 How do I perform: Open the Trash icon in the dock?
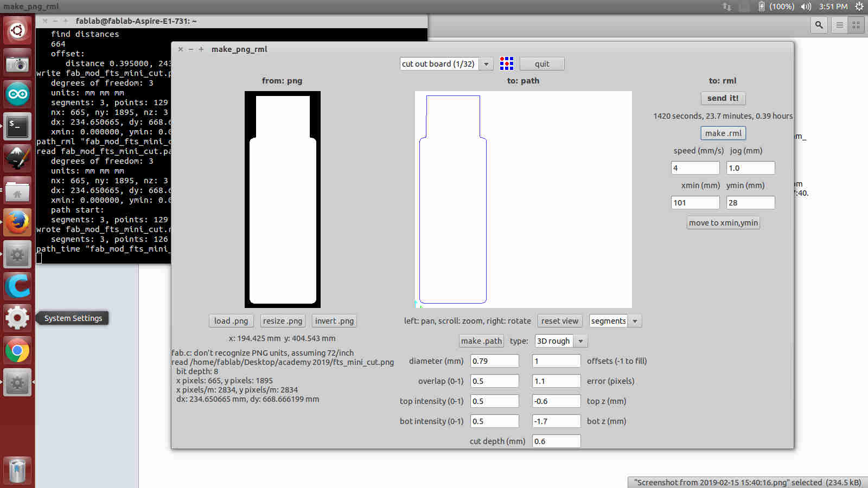(x=17, y=470)
